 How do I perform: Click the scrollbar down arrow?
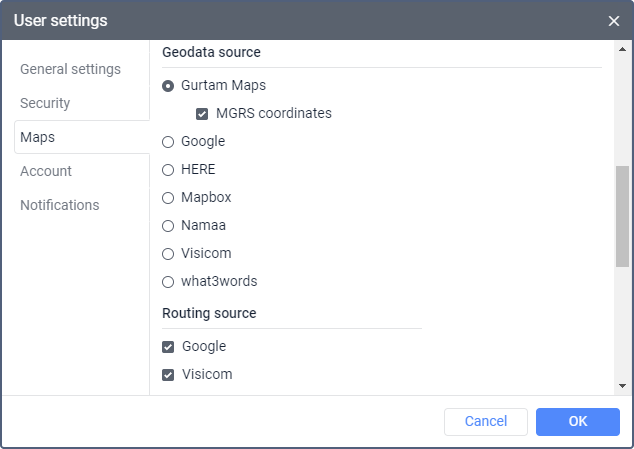pyautogui.click(x=623, y=386)
